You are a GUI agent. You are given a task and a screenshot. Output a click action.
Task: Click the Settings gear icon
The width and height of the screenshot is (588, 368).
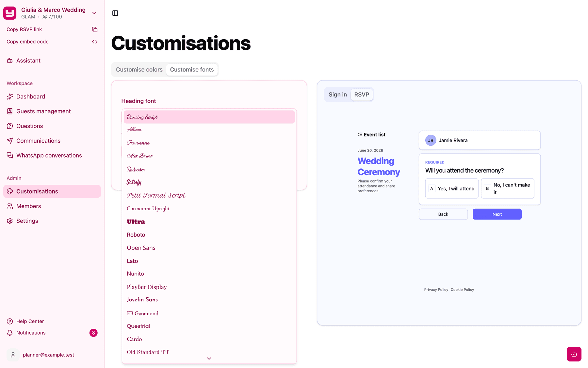coord(10,221)
